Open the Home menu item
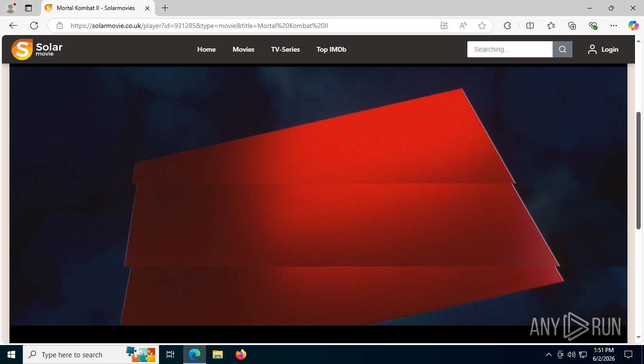The width and height of the screenshot is (644, 364). coord(206,49)
